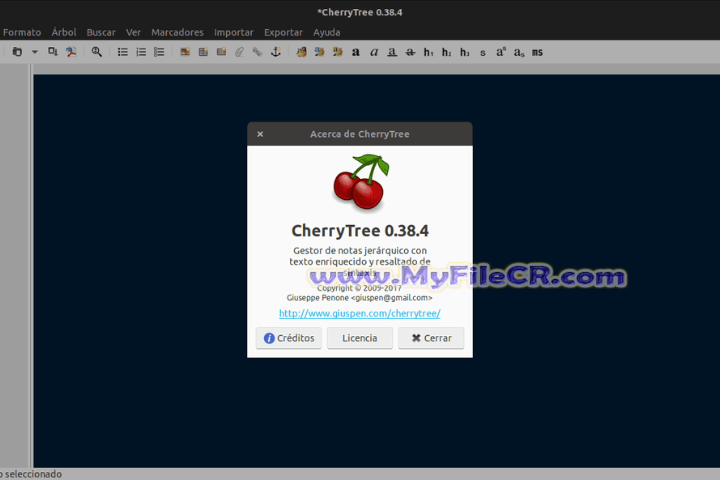
Task: Click the paste icon in the toolbar
Action: pos(17,52)
